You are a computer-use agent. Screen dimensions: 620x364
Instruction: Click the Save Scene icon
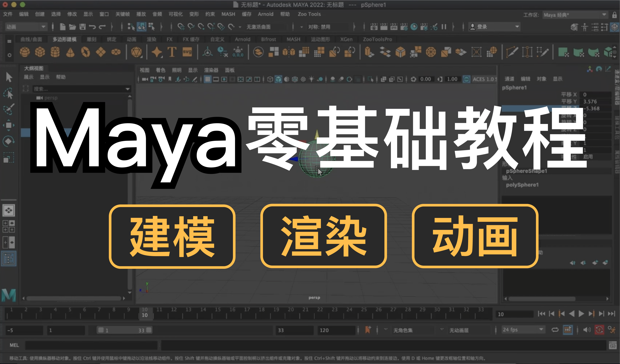pos(82,27)
